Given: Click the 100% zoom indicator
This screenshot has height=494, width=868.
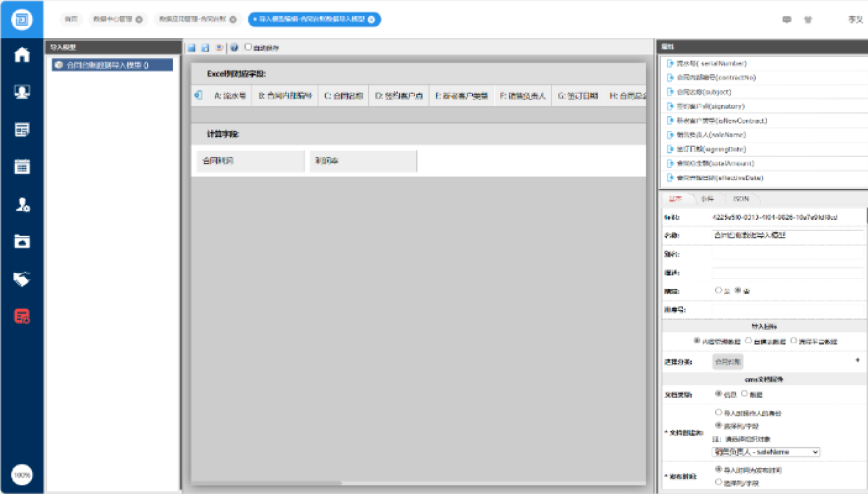Looking at the screenshot, I should pos(22,475).
